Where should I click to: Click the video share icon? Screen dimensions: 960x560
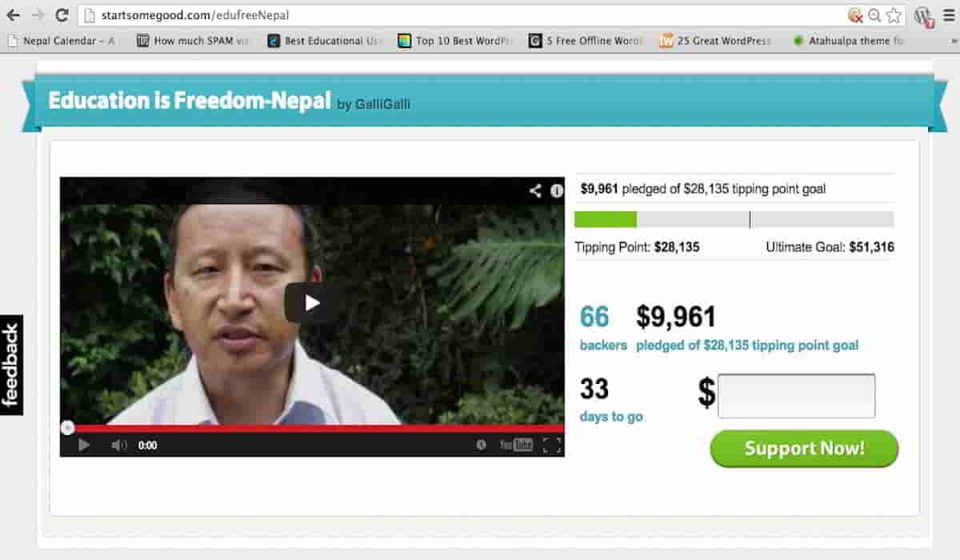point(535,190)
